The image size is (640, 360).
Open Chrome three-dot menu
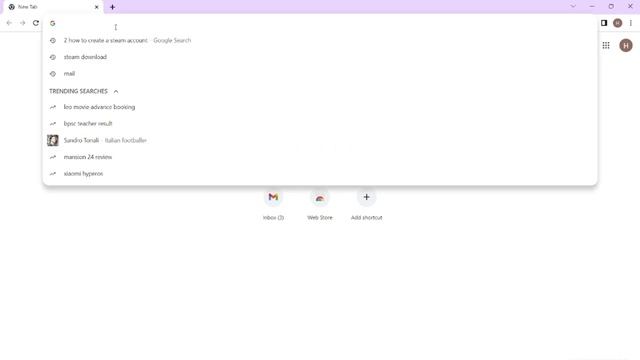631,23
